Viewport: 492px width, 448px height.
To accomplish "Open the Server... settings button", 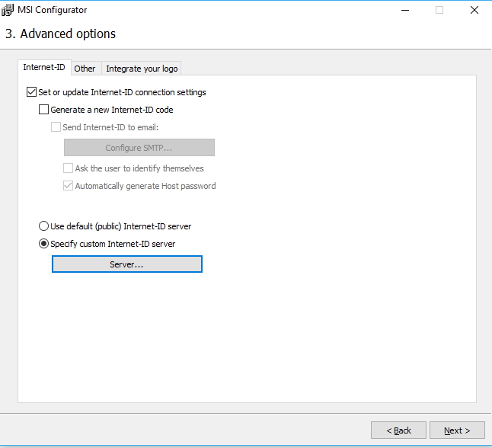I will pos(126,264).
